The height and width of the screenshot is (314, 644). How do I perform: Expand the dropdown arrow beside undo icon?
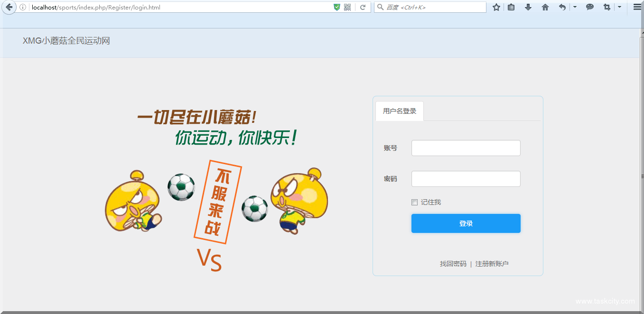pyautogui.click(x=575, y=7)
